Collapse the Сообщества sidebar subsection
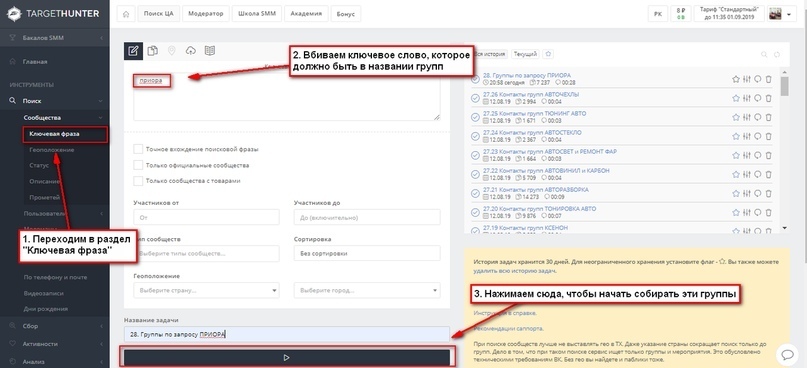This screenshot has height=368, width=807. (x=64, y=117)
